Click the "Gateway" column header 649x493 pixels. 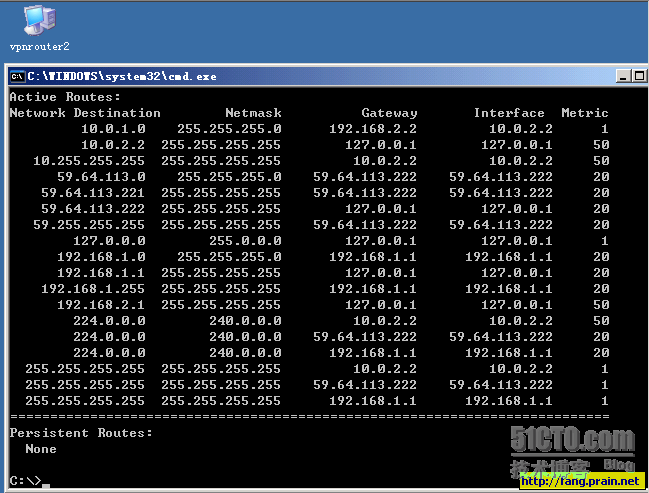coord(389,113)
